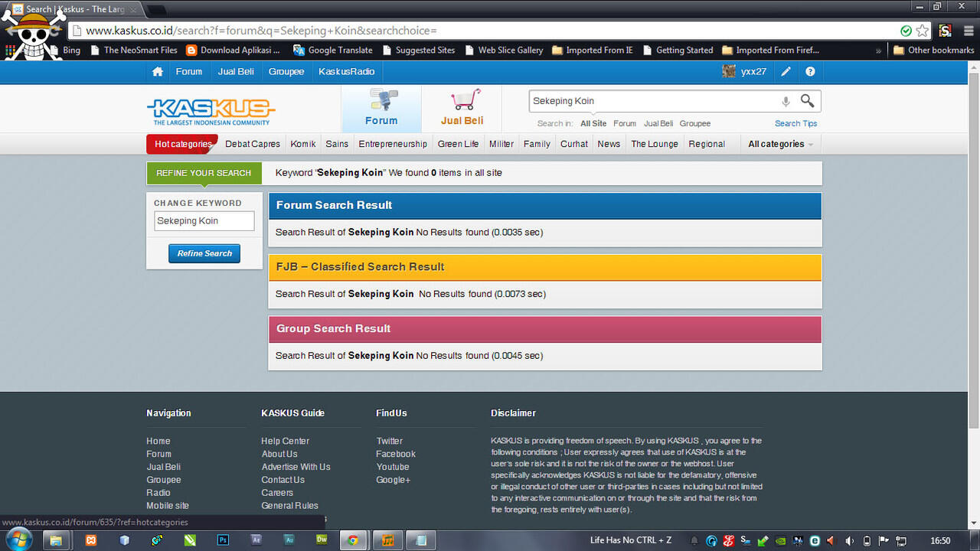
Task: Open Bing bookmark
Action: click(x=64, y=51)
